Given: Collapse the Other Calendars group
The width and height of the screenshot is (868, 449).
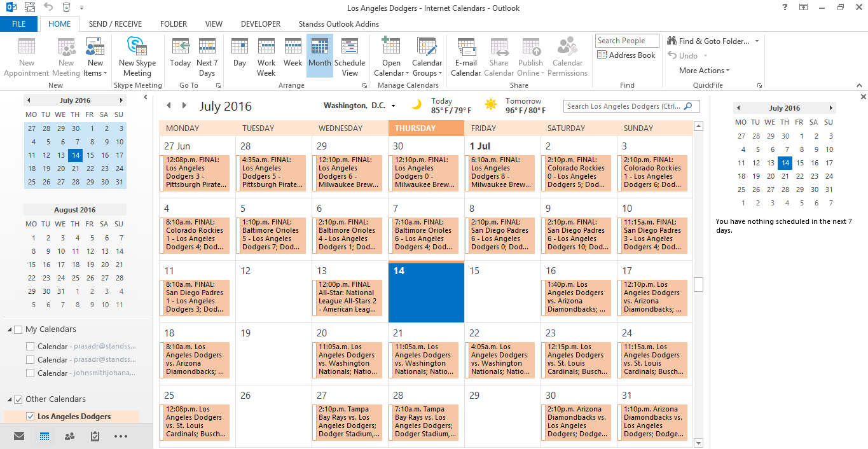Looking at the screenshot, I should click(10, 399).
